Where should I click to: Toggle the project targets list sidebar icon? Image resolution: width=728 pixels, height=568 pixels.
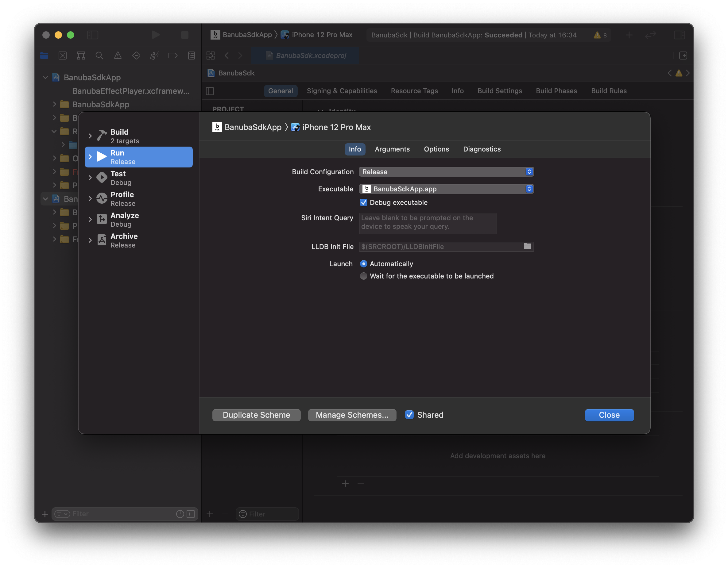pos(210,91)
